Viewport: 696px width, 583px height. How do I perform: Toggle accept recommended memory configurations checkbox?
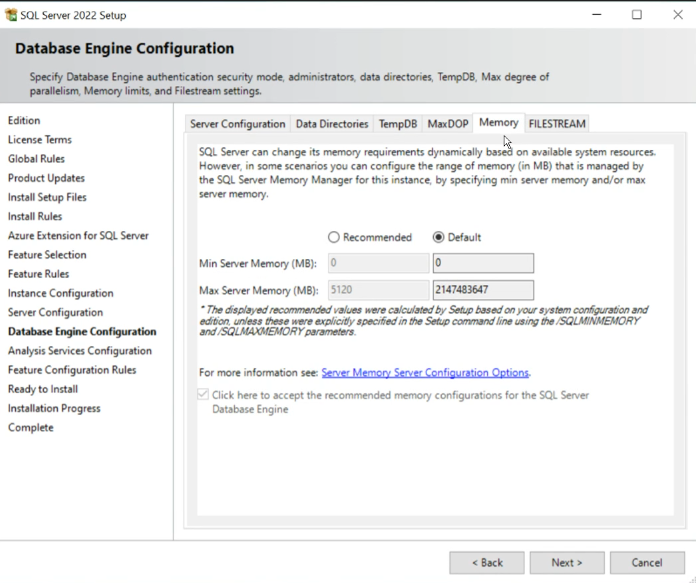[x=203, y=394]
